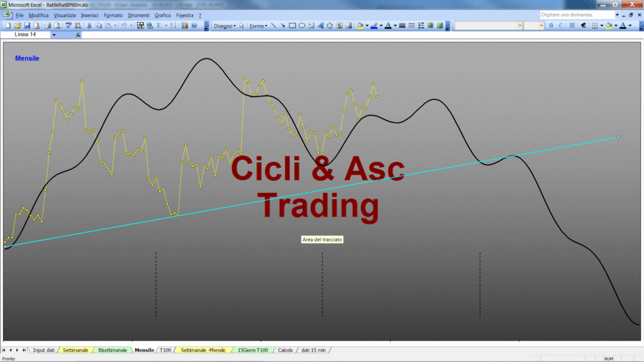Select the Arrow drawing tool
Image resolution: width=644 pixels, height=362 pixels.
[x=283, y=25]
